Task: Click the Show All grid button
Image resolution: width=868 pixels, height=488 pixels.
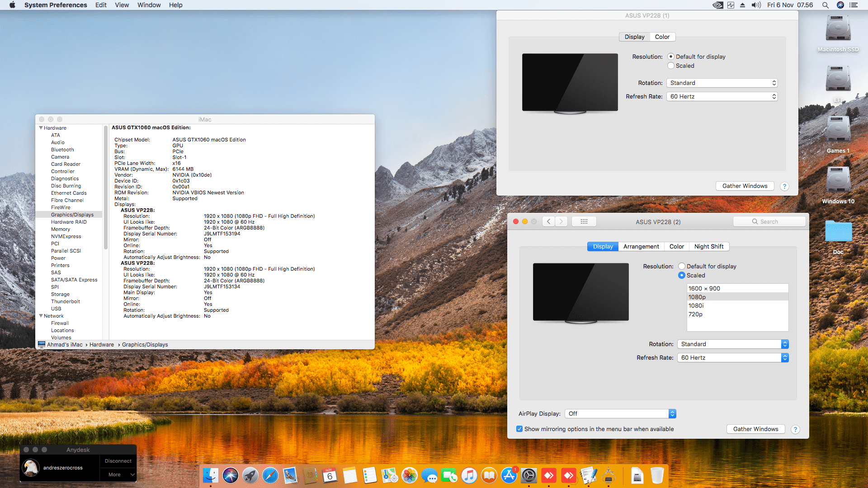Action: (x=584, y=221)
